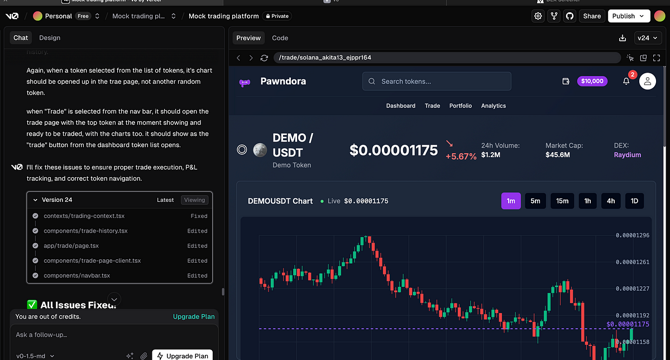This screenshot has height=360, width=670.
Task: Toggle the DEMO token favorite star circle
Action: (242, 150)
